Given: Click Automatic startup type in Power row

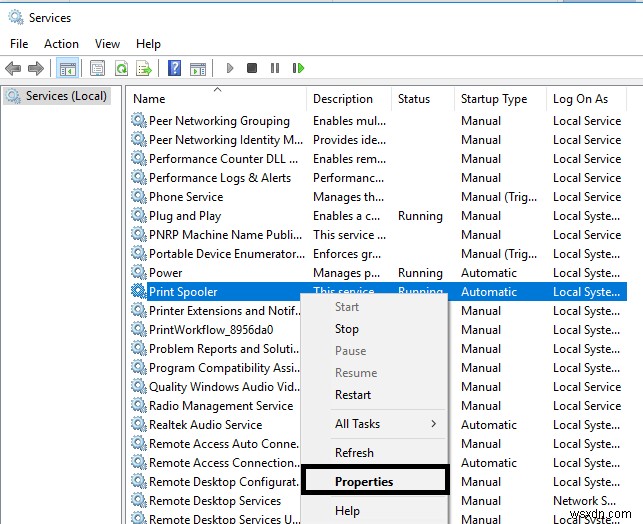Looking at the screenshot, I should tap(489, 273).
